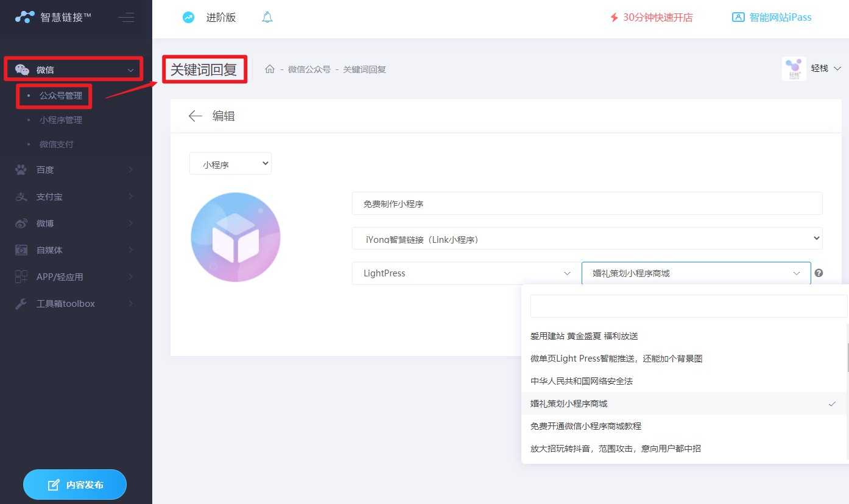Image resolution: width=849 pixels, height=504 pixels.
Task: Open the 小程序 type dropdown
Action: coord(230,164)
